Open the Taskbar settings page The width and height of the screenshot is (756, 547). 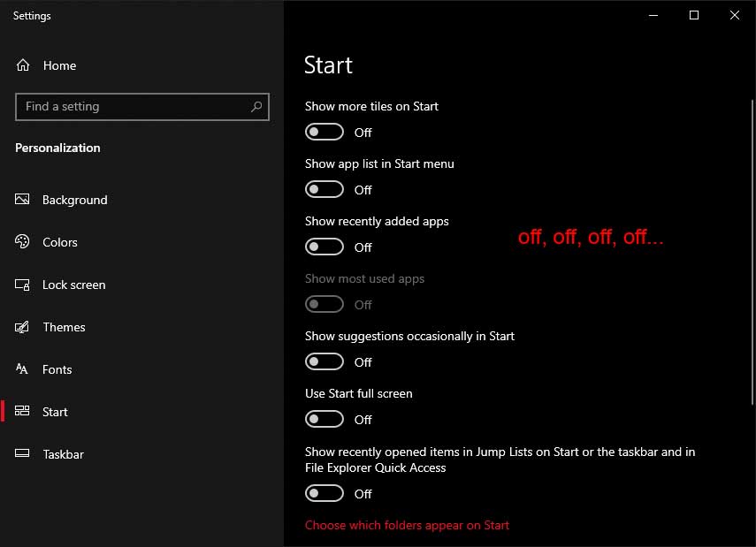coord(63,454)
